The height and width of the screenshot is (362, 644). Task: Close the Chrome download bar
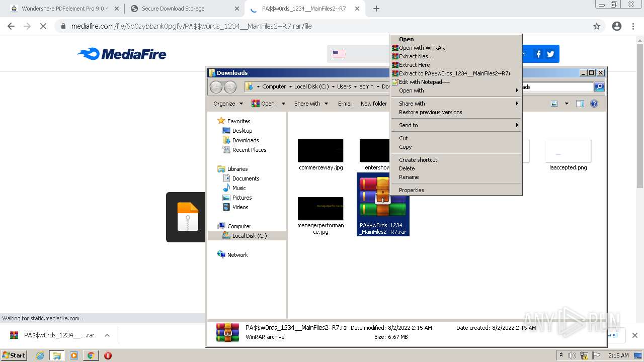click(x=634, y=335)
